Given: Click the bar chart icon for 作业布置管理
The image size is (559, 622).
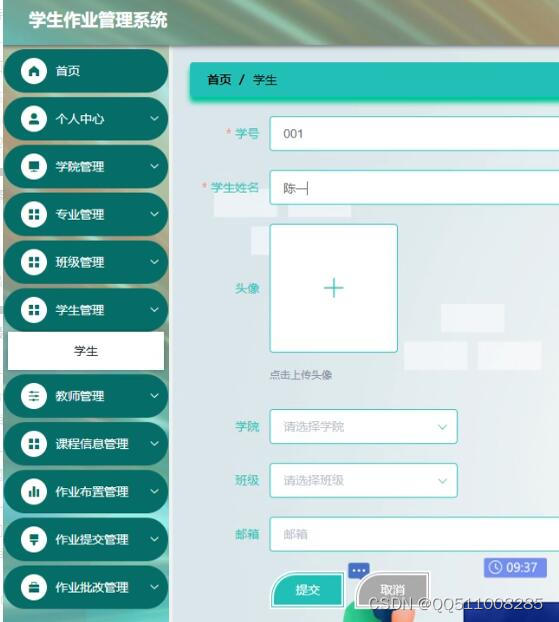Looking at the screenshot, I should [34, 491].
